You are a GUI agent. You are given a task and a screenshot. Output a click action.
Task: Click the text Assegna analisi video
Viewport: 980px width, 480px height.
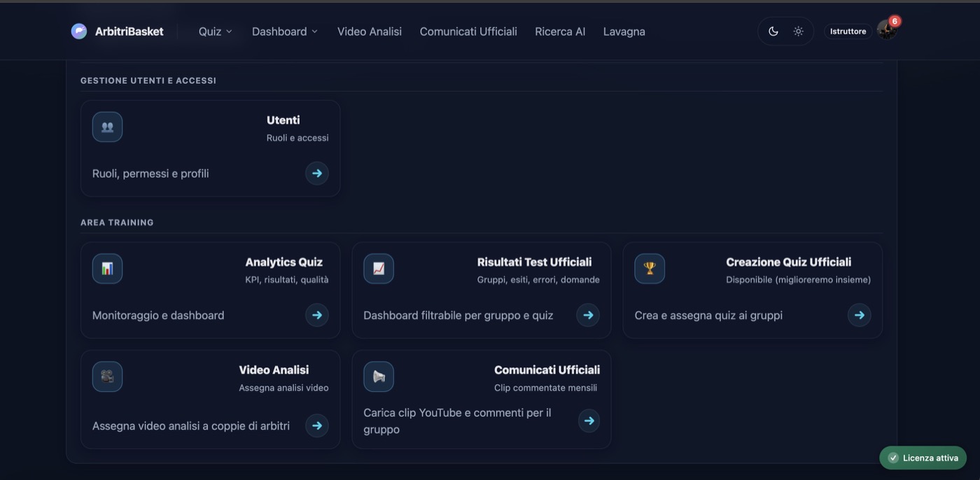click(x=283, y=388)
